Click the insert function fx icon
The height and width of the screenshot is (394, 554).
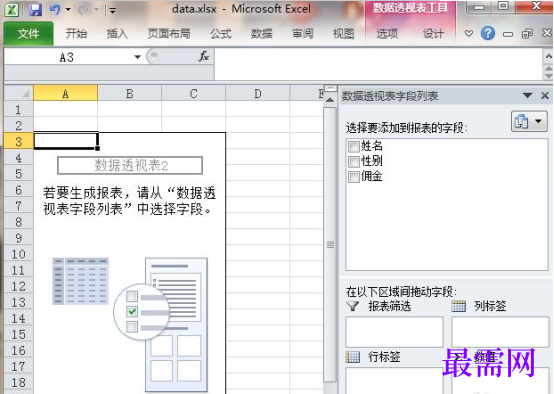204,56
